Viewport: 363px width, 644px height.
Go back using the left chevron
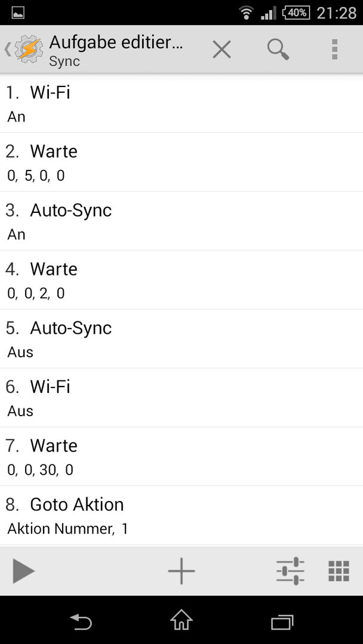click(x=7, y=49)
